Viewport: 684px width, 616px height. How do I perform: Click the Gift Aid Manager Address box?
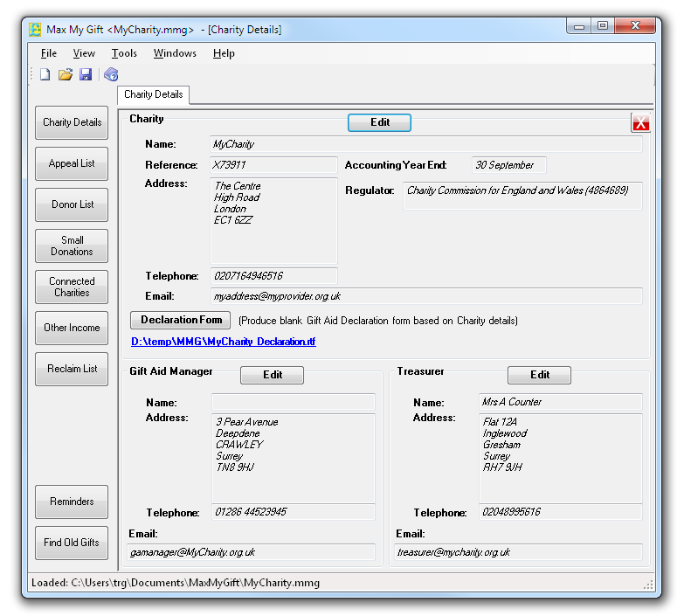click(x=294, y=459)
